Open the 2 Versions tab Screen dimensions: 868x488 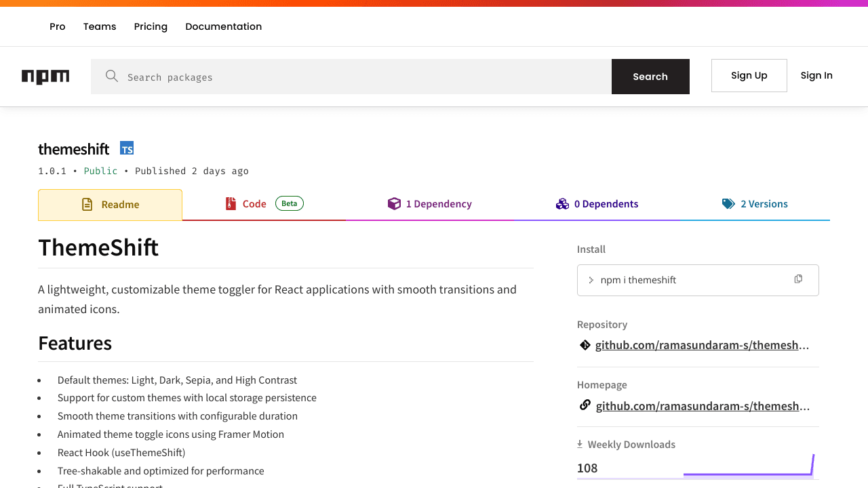[755, 204]
